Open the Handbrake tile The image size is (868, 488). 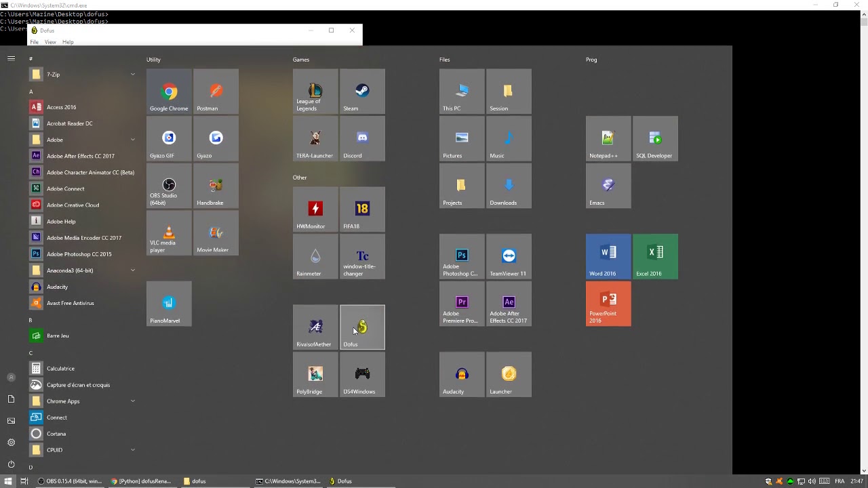(216, 186)
